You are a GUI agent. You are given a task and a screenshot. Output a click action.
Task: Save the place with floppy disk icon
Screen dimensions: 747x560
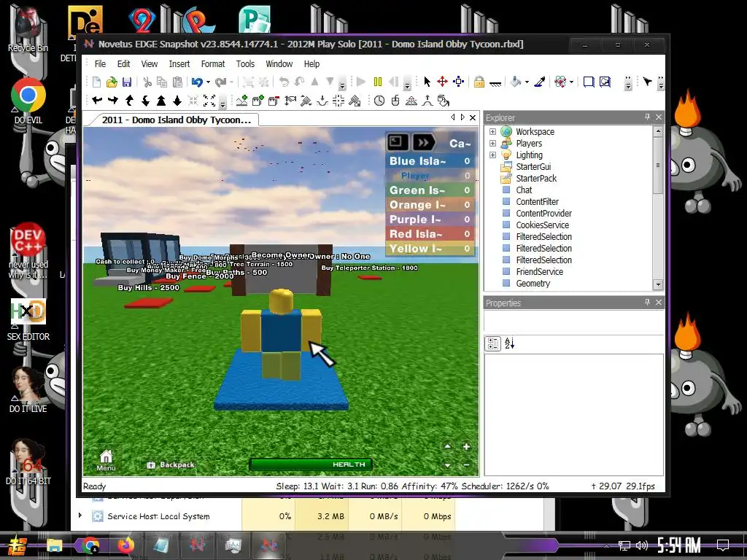click(127, 82)
